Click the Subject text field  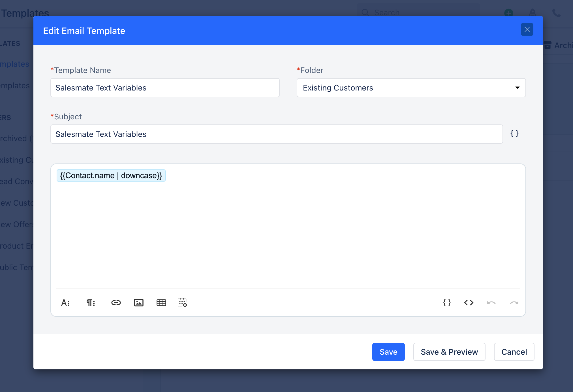click(276, 134)
